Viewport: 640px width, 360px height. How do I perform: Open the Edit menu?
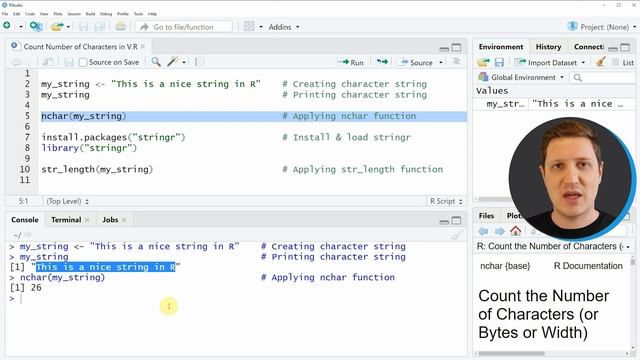tap(16, 14)
